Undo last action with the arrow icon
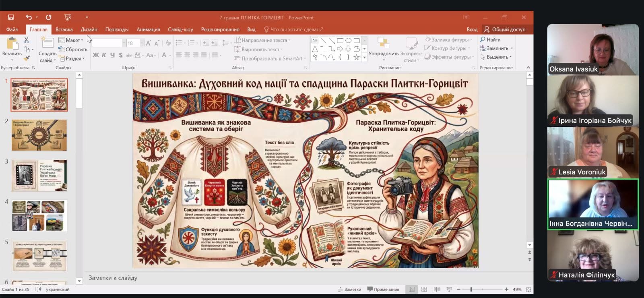The width and height of the screenshot is (644, 298). point(29,17)
